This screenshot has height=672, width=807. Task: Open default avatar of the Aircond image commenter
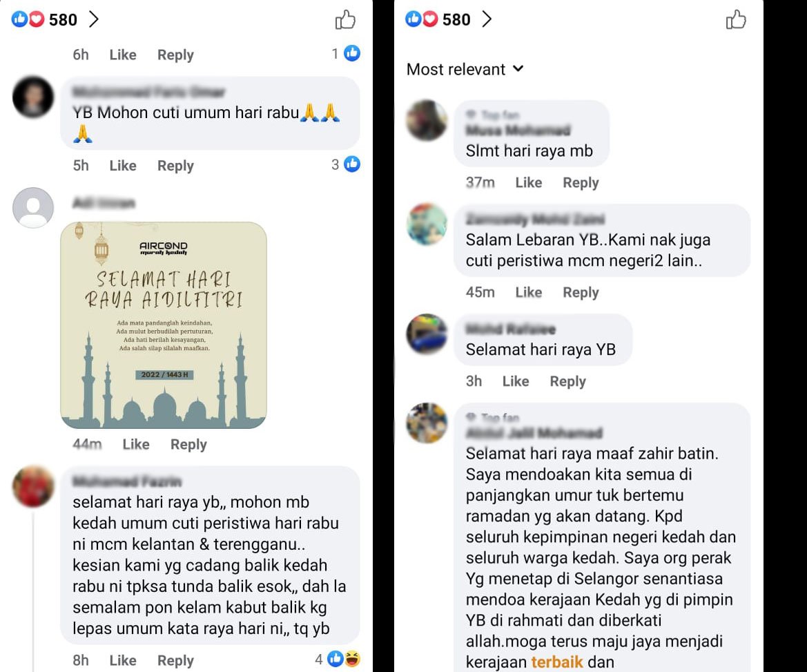(33, 207)
